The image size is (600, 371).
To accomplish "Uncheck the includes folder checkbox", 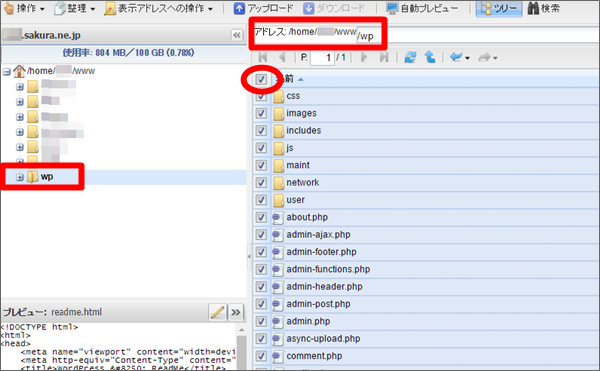I will coord(261,130).
